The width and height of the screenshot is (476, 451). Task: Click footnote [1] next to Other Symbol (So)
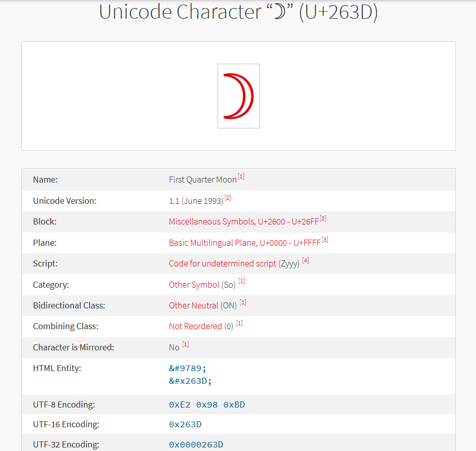click(x=242, y=281)
